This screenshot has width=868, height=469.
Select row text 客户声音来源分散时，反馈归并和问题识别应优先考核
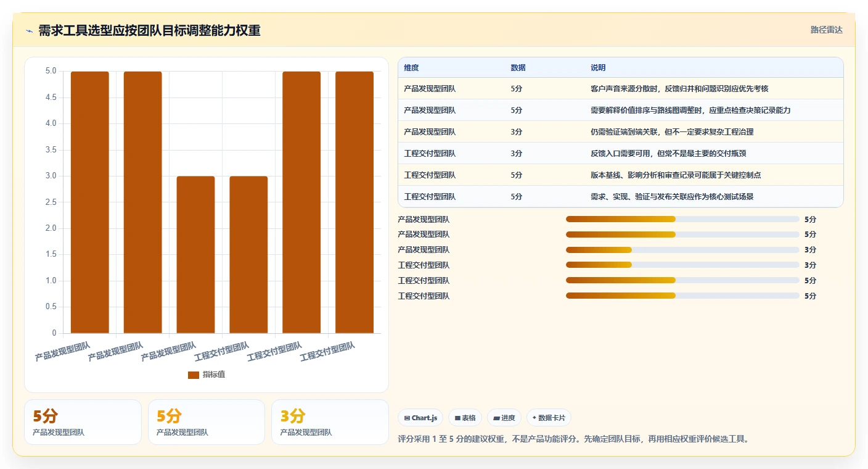(x=679, y=89)
